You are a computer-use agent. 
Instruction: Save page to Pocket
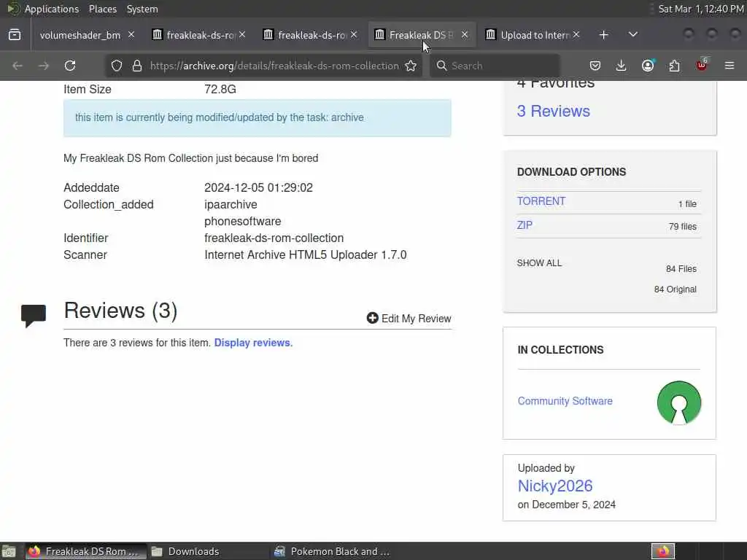click(595, 66)
